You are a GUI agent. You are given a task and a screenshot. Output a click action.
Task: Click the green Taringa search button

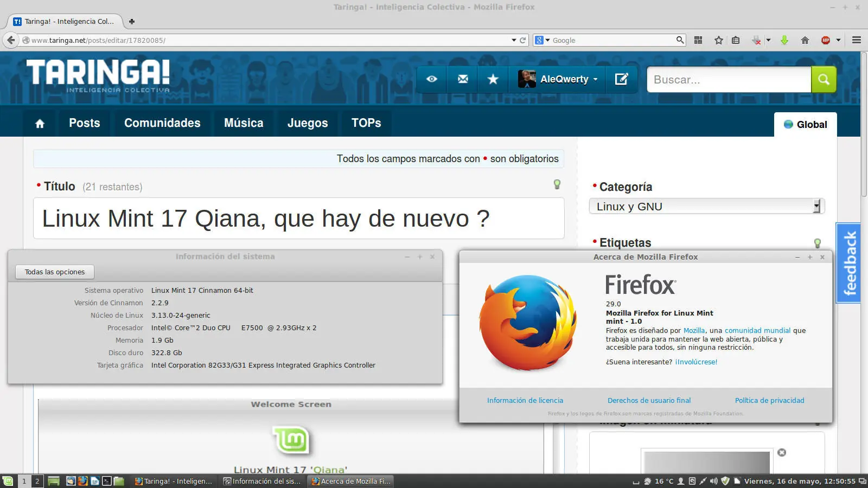tap(824, 80)
